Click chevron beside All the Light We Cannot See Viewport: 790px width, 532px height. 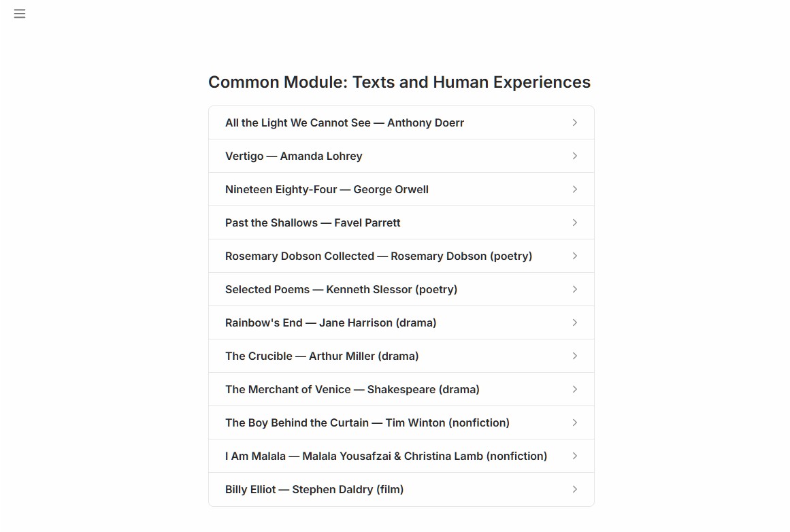coord(575,122)
